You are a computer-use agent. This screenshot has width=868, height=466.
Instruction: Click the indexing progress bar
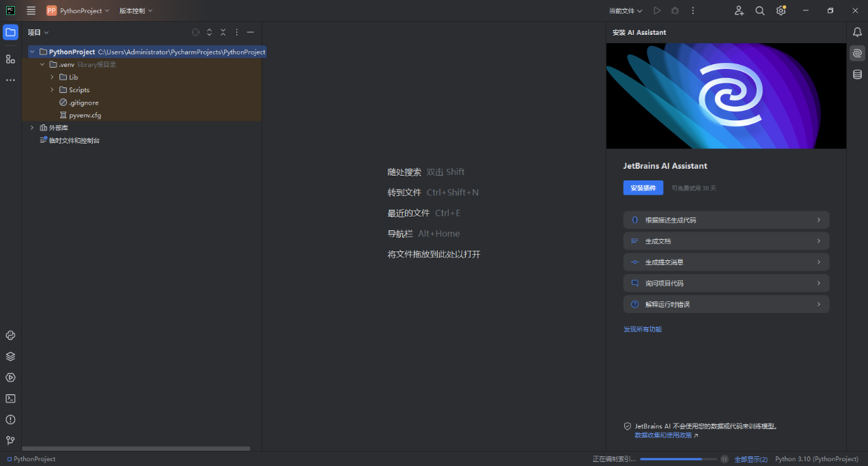click(679, 459)
